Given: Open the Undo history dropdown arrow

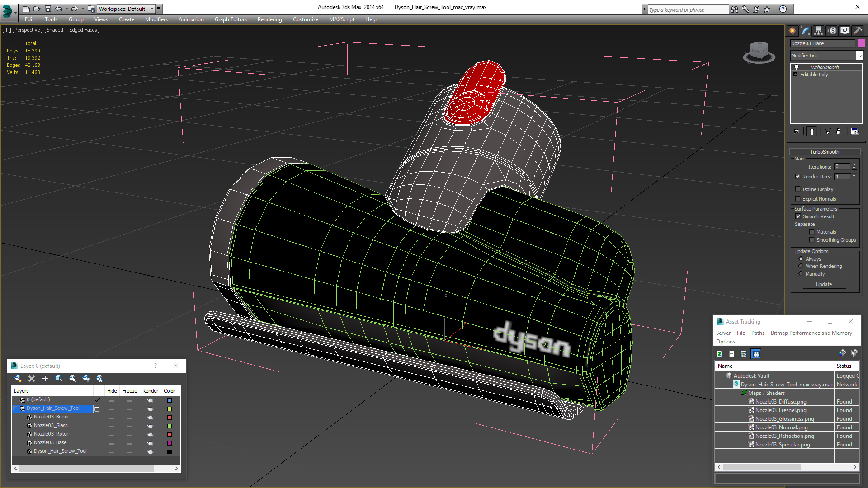Looking at the screenshot, I should coord(66,9).
